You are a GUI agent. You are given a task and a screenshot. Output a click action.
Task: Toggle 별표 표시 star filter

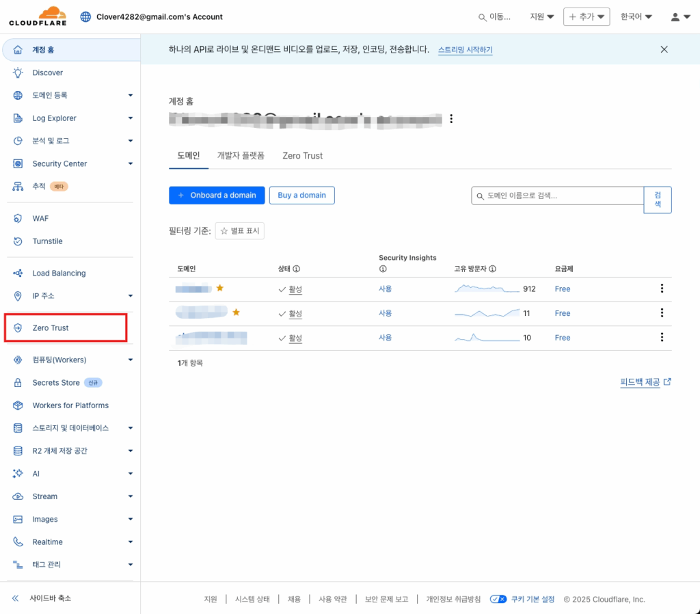tap(240, 230)
